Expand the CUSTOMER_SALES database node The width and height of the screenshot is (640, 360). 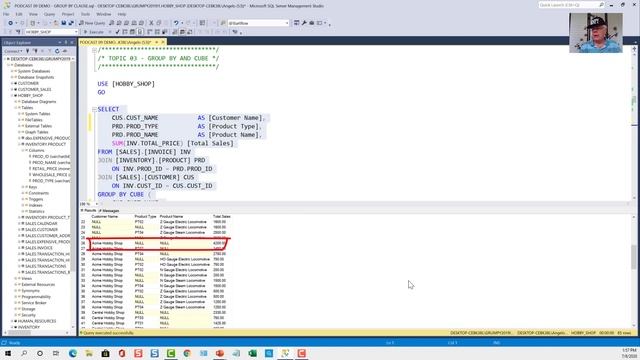coord(12,89)
